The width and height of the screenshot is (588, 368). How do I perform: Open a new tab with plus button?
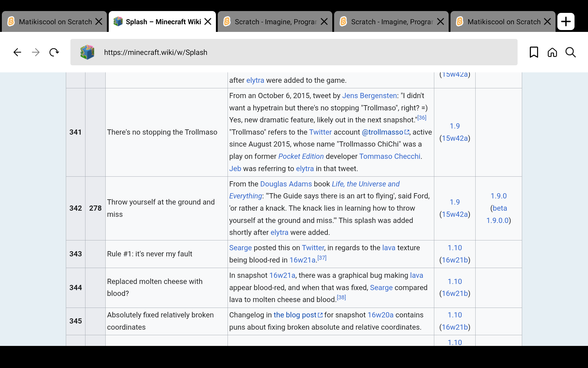[566, 21]
